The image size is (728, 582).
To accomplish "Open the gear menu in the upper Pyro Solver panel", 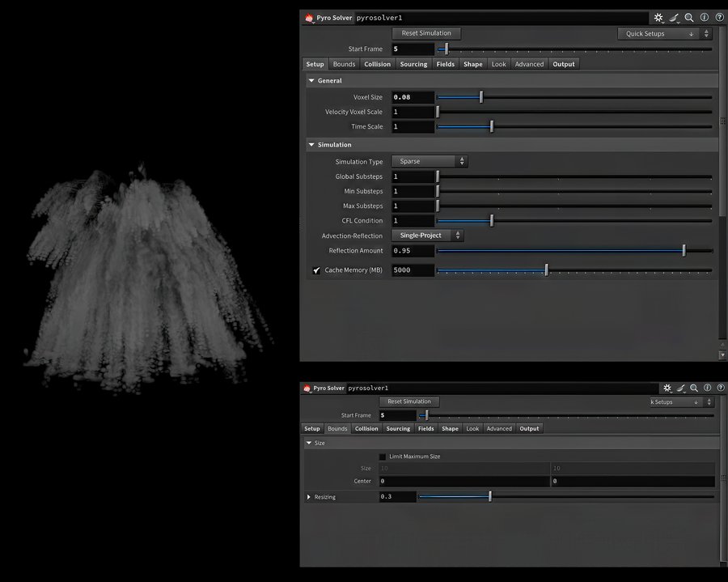I will (x=658, y=18).
